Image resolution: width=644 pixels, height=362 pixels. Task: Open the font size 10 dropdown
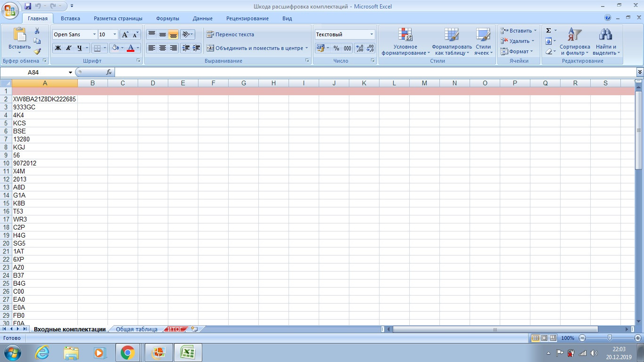[115, 34]
